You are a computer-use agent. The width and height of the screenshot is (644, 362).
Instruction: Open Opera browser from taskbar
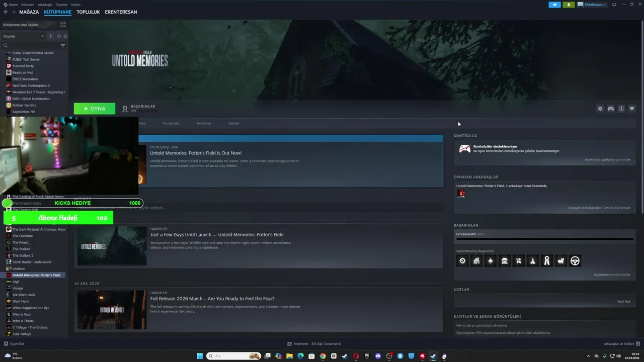[x=356, y=356]
